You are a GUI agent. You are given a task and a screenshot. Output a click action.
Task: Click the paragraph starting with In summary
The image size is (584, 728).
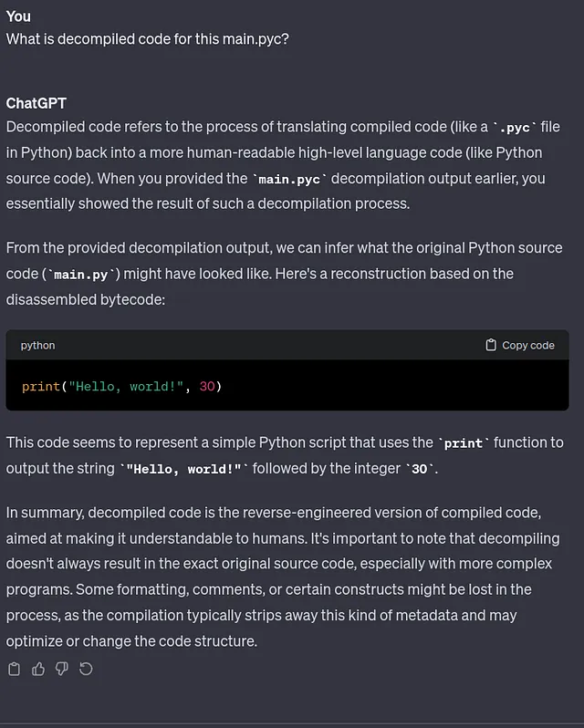(284, 577)
